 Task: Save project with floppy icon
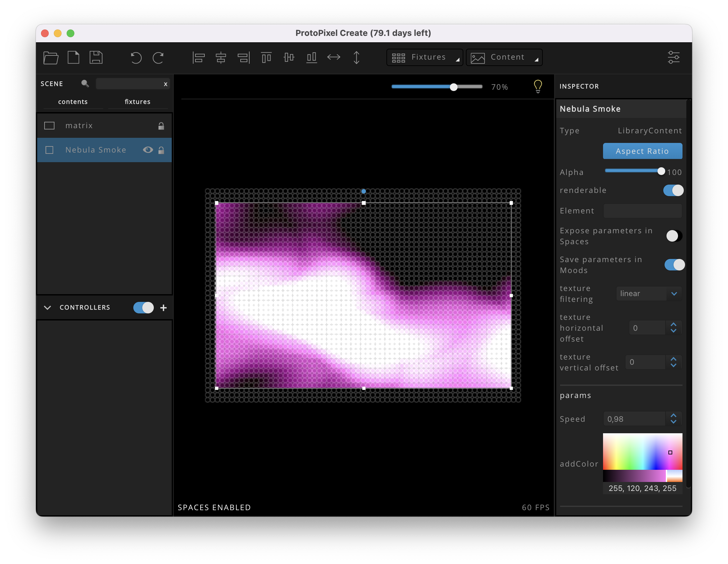tap(96, 57)
